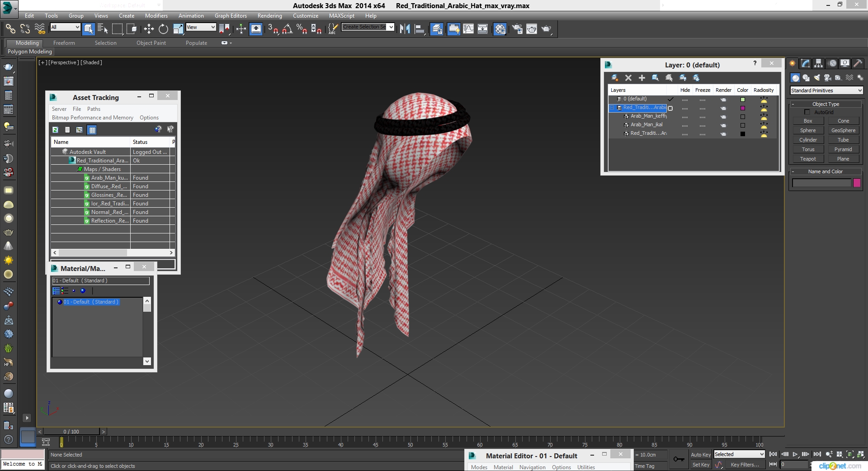Open the Hierarchy panel tab
The image size is (868, 471).
click(x=819, y=63)
